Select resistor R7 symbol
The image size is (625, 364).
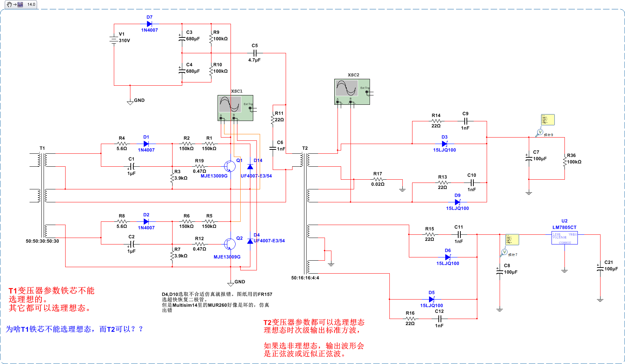(172, 256)
